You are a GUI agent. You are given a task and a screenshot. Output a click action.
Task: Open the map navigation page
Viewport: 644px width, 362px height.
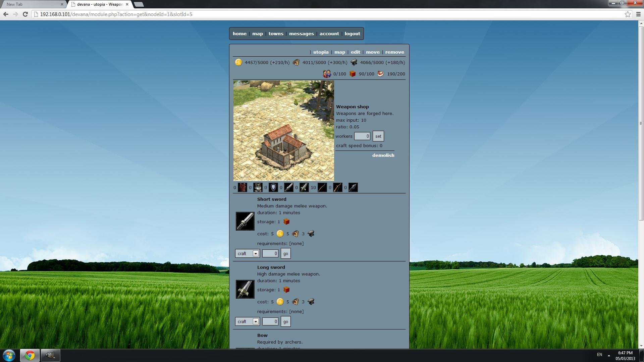pos(258,33)
